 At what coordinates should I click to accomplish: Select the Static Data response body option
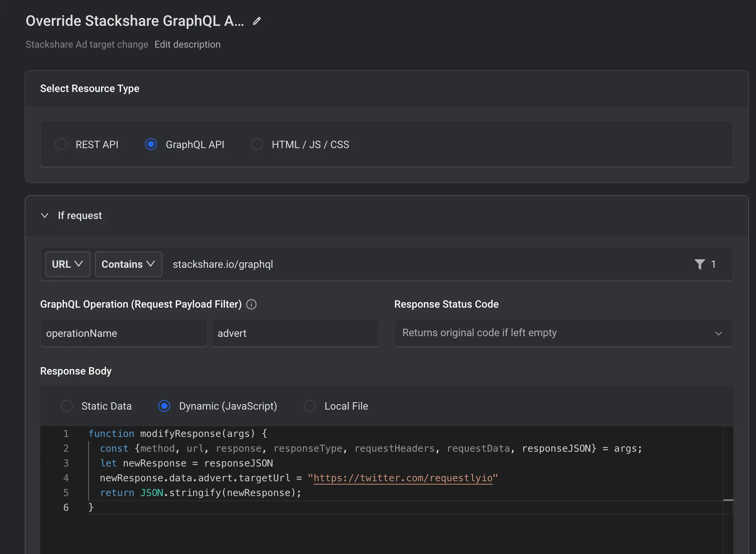(67, 406)
